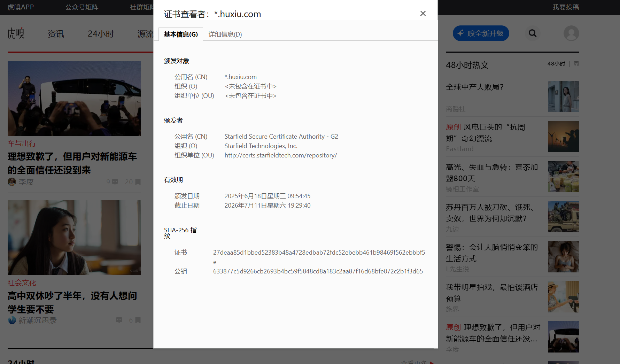The height and width of the screenshot is (364, 620).
Task: Click author avatar next to 李赓
Action: pos(12,182)
